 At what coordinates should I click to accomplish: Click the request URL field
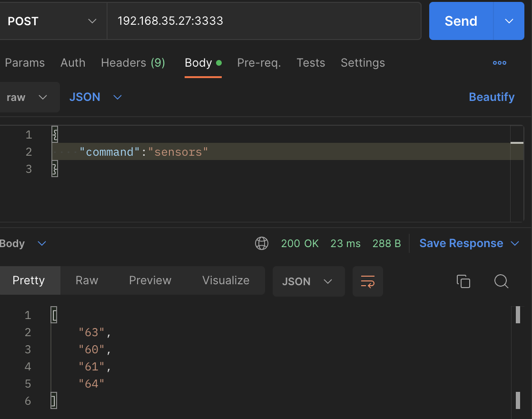click(264, 21)
